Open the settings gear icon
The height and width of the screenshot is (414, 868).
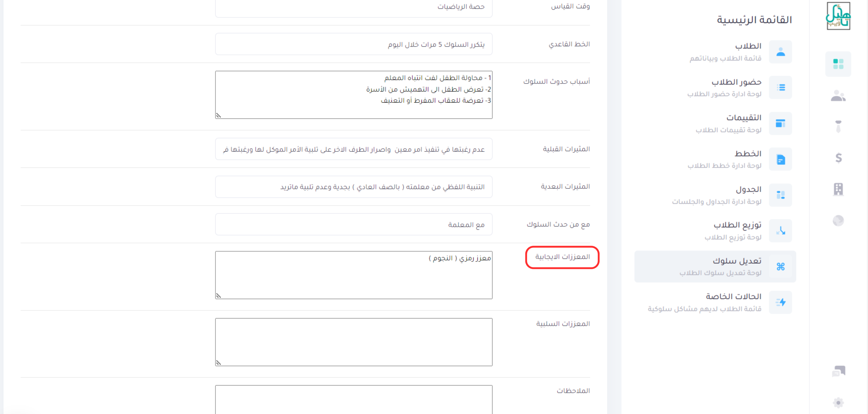point(838,403)
